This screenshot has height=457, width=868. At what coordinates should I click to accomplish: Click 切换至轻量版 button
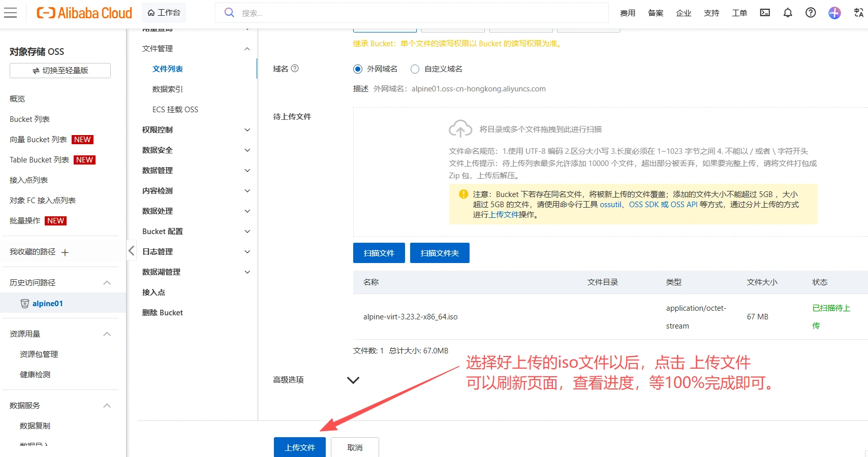click(60, 71)
